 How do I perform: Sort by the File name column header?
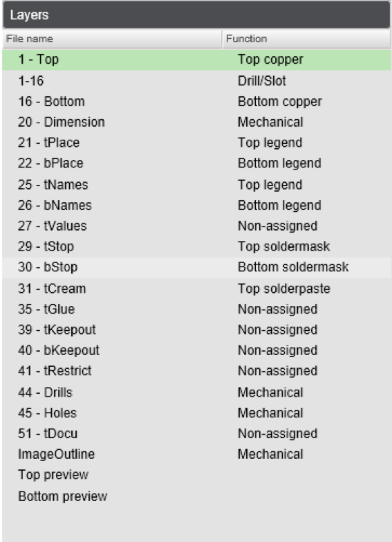[112, 39]
